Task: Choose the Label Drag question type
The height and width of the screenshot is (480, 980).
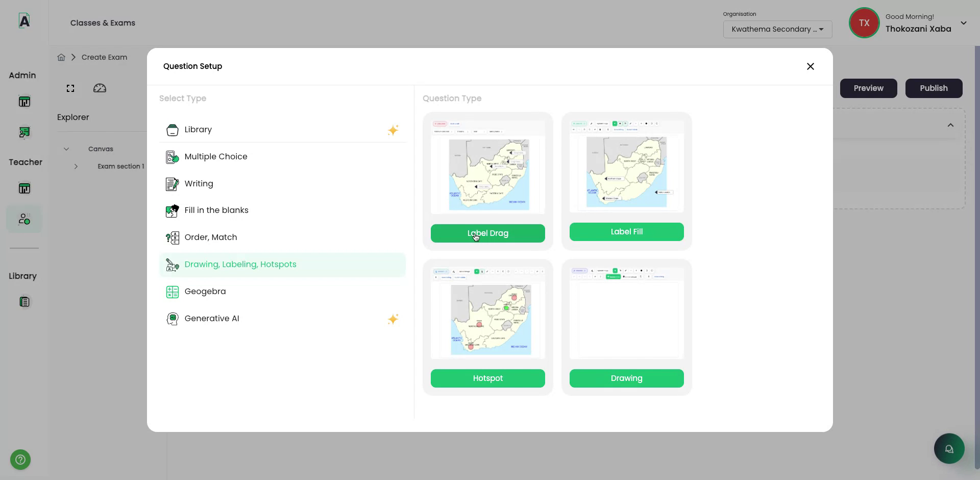Action: pos(487,233)
